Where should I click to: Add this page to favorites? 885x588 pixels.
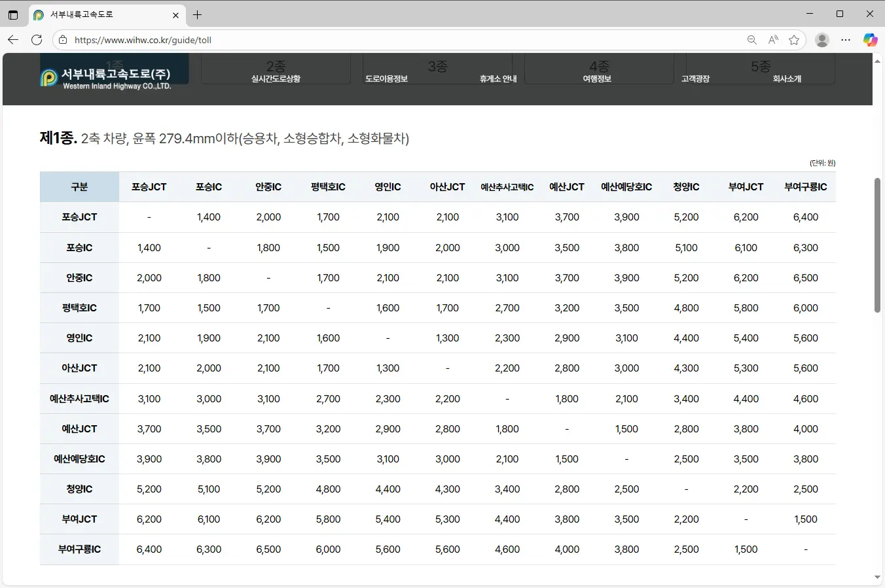click(794, 40)
